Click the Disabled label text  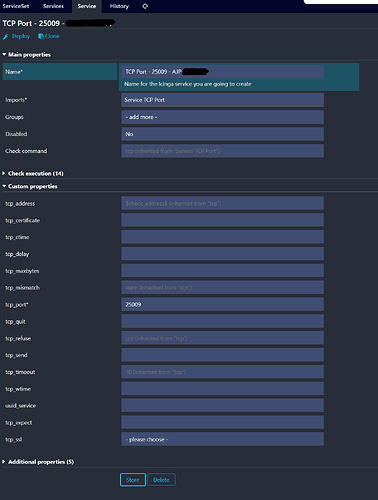pos(16,134)
